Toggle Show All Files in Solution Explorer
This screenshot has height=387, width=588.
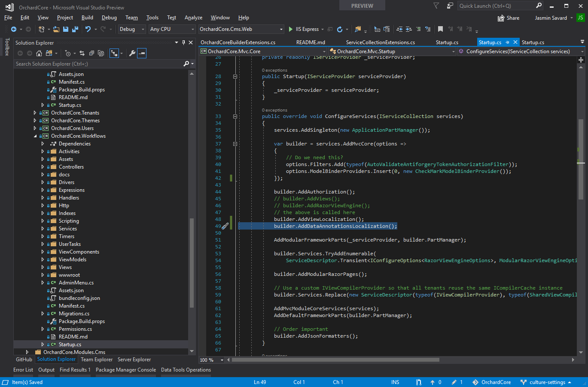(x=101, y=53)
